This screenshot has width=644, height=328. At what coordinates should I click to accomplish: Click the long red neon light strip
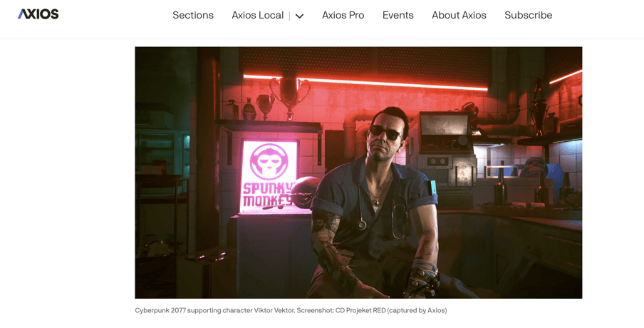coord(365,83)
